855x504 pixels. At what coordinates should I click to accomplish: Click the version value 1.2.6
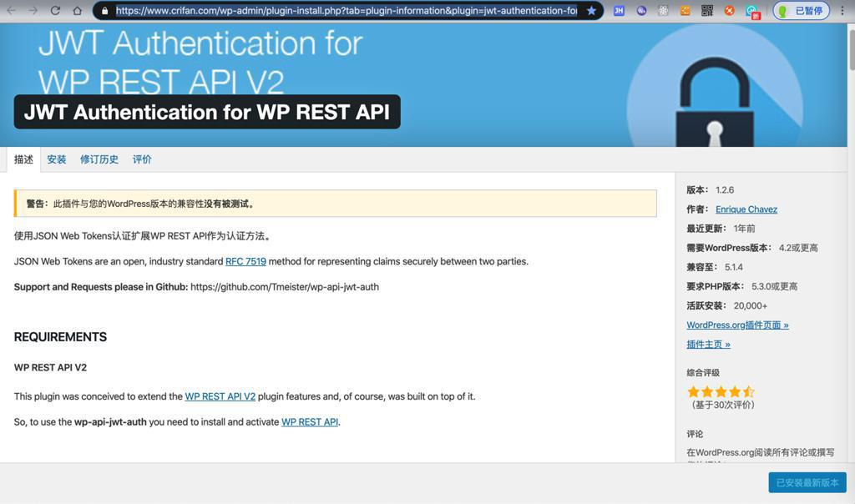tap(725, 190)
